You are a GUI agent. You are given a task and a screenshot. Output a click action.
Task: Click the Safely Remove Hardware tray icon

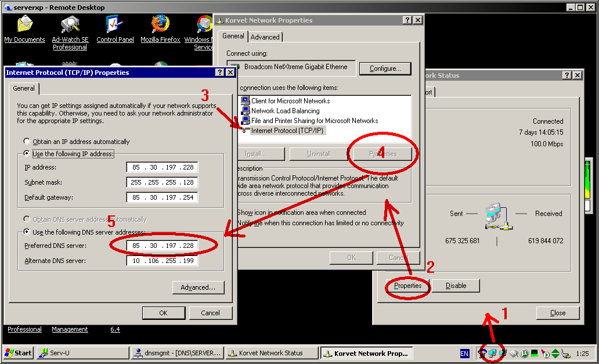tap(566, 354)
